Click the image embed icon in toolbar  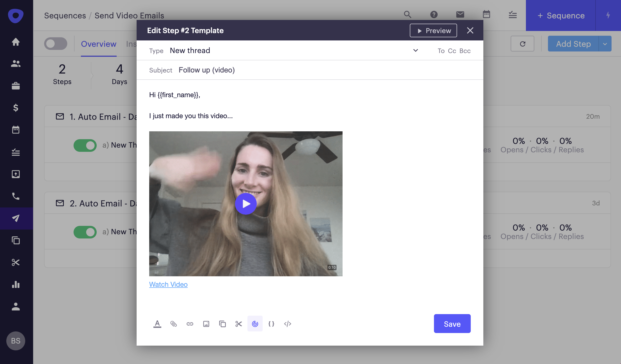[206, 324]
